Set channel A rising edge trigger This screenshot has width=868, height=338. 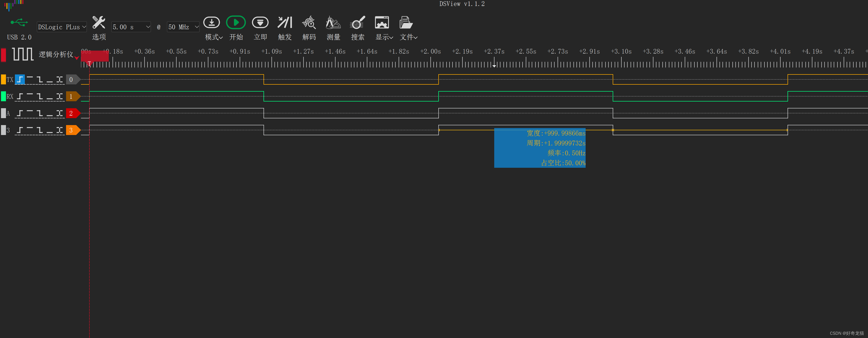coord(20,113)
